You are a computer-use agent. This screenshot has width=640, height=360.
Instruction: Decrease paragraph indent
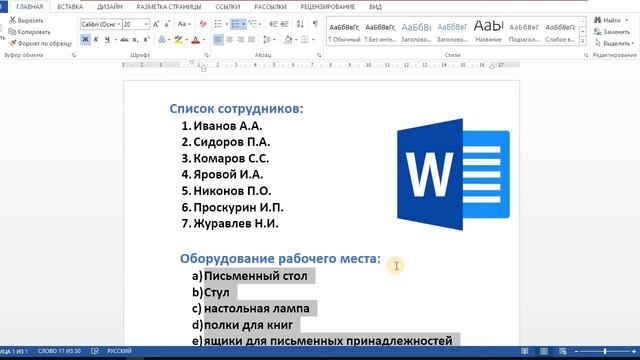[x=273, y=24]
